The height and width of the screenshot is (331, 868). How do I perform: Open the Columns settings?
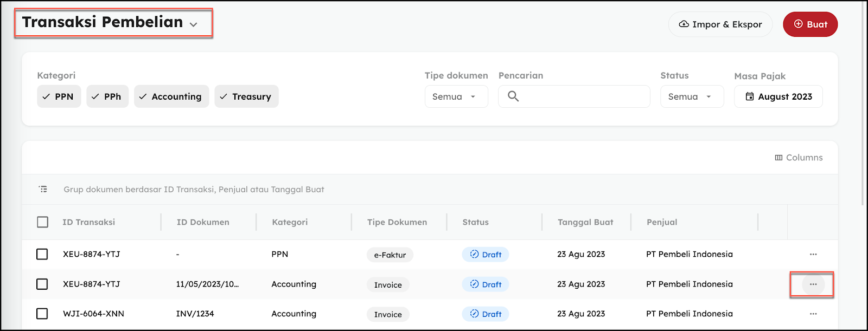(x=799, y=158)
